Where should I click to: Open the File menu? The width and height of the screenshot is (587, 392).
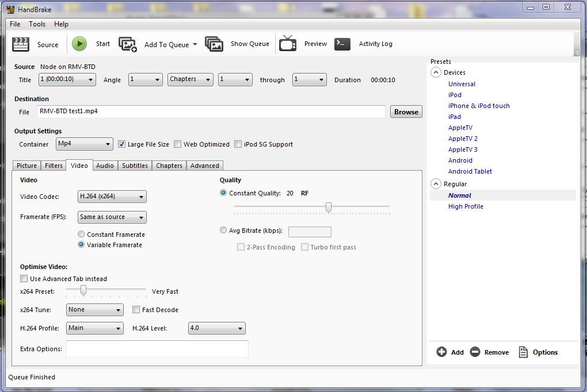[x=15, y=24]
